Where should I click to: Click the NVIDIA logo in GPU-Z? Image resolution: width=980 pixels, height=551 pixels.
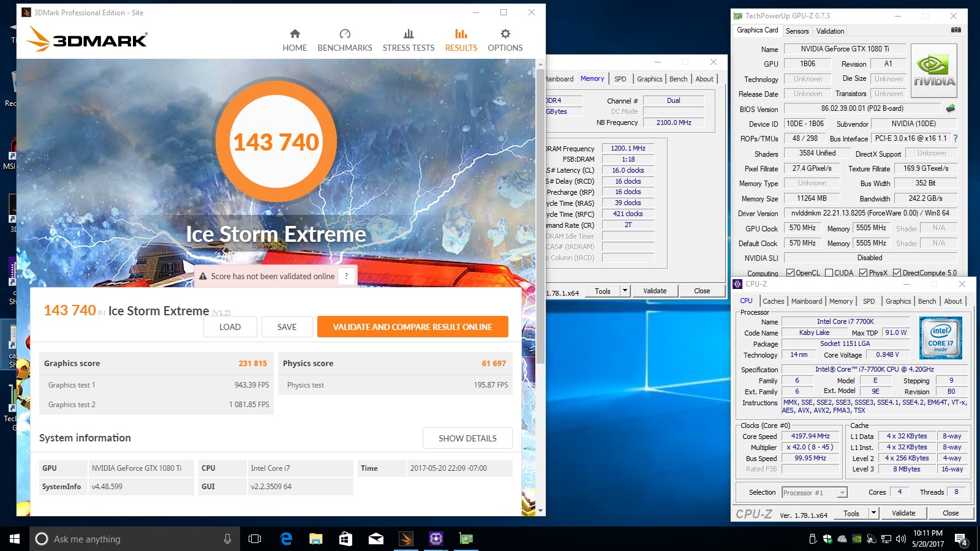[934, 70]
